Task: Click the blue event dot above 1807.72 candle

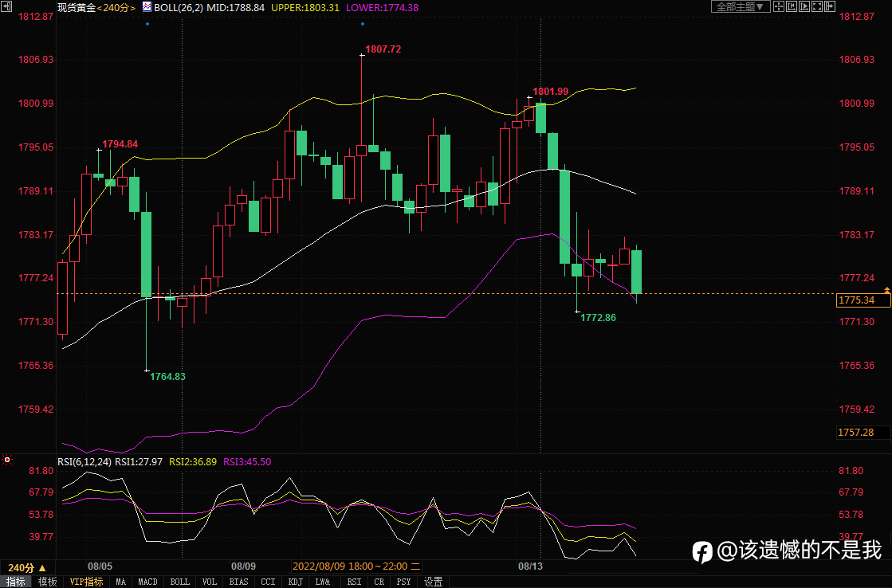Action: (363, 24)
